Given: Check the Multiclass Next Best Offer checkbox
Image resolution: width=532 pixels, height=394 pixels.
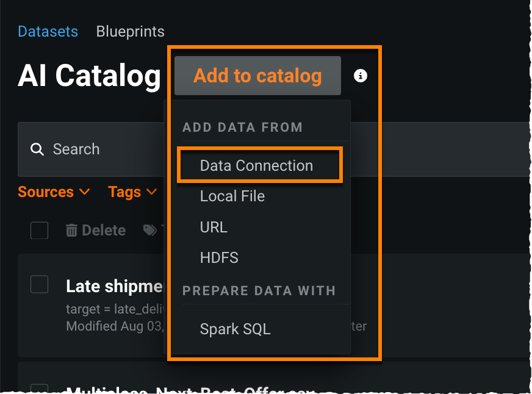Looking at the screenshot, I should [39, 389].
